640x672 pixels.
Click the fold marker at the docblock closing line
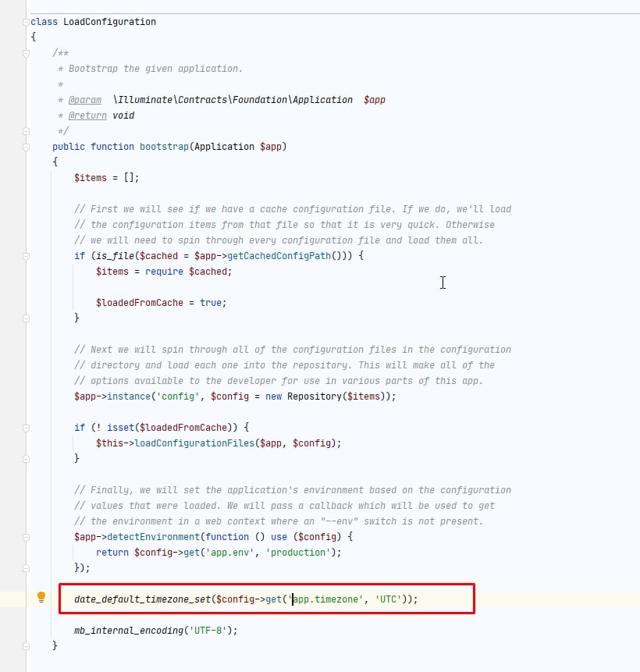point(27,131)
